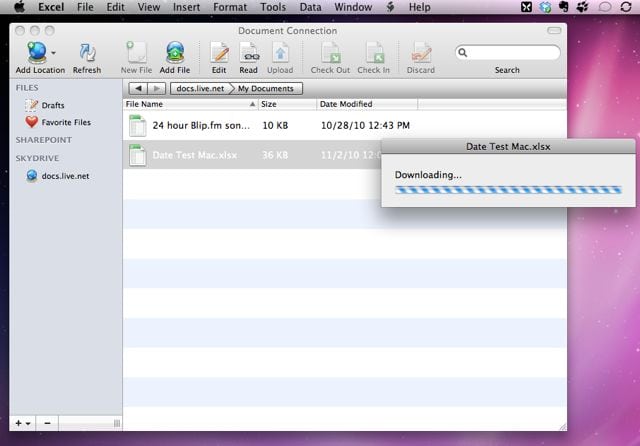Image resolution: width=640 pixels, height=446 pixels.
Task: Click the Upload toolbar icon
Action: tap(280, 53)
